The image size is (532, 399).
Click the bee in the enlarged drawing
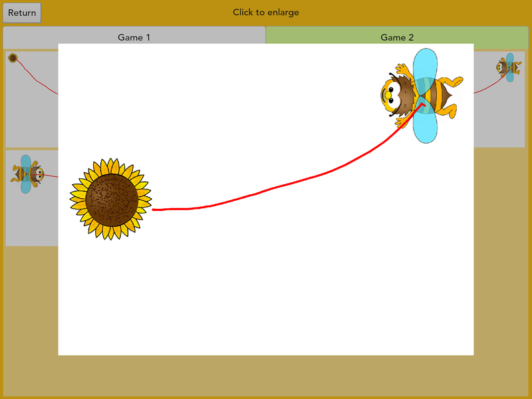point(420,95)
